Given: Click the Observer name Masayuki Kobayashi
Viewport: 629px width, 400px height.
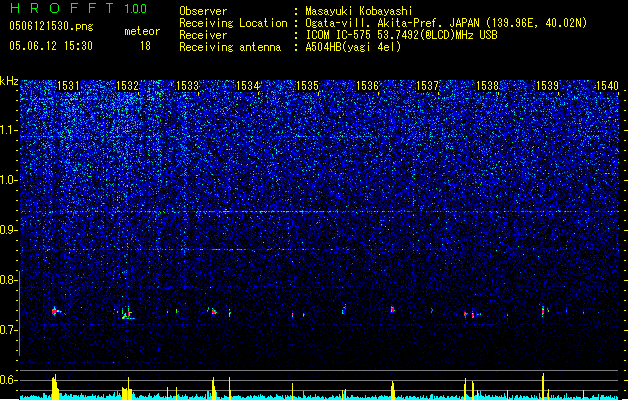Looking at the screenshot, I should click(359, 11).
